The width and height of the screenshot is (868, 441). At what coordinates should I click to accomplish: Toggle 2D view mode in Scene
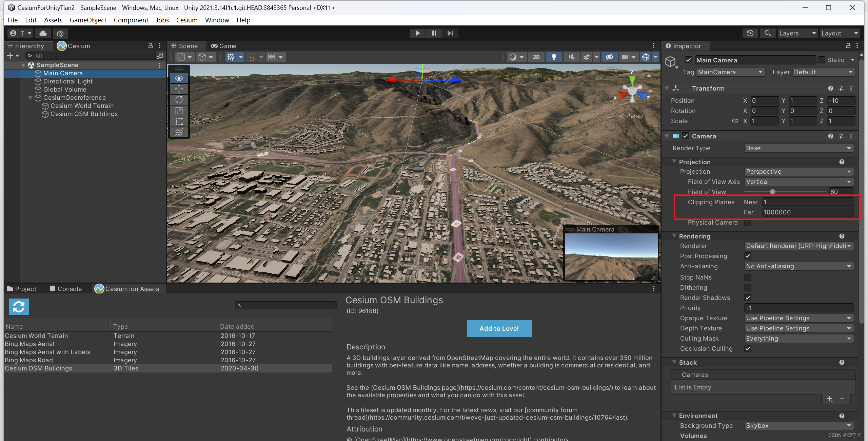click(536, 57)
